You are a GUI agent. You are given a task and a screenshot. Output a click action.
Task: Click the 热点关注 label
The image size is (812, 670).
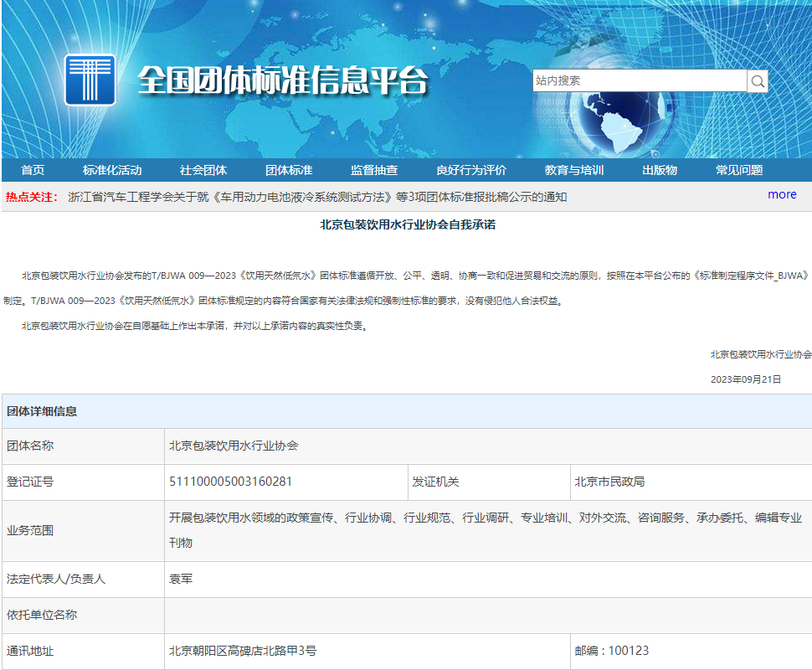tap(32, 197)
